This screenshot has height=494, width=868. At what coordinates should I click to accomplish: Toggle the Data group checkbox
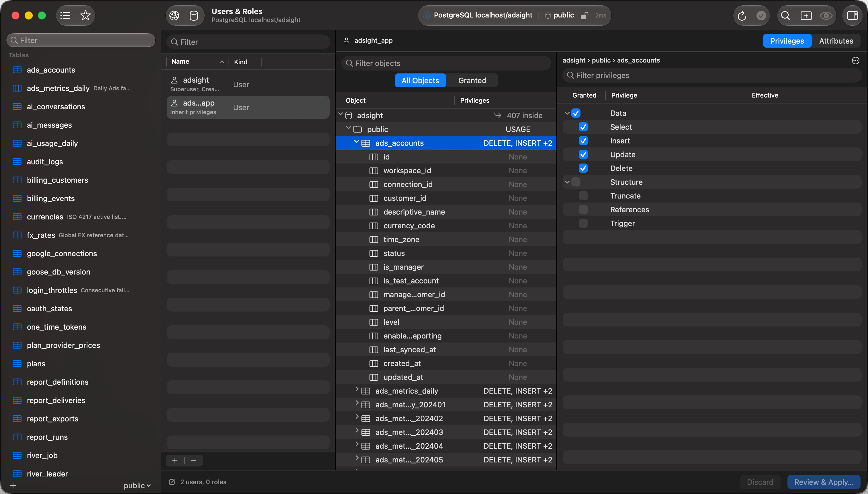pyautogui.click(x=576, y=113)
